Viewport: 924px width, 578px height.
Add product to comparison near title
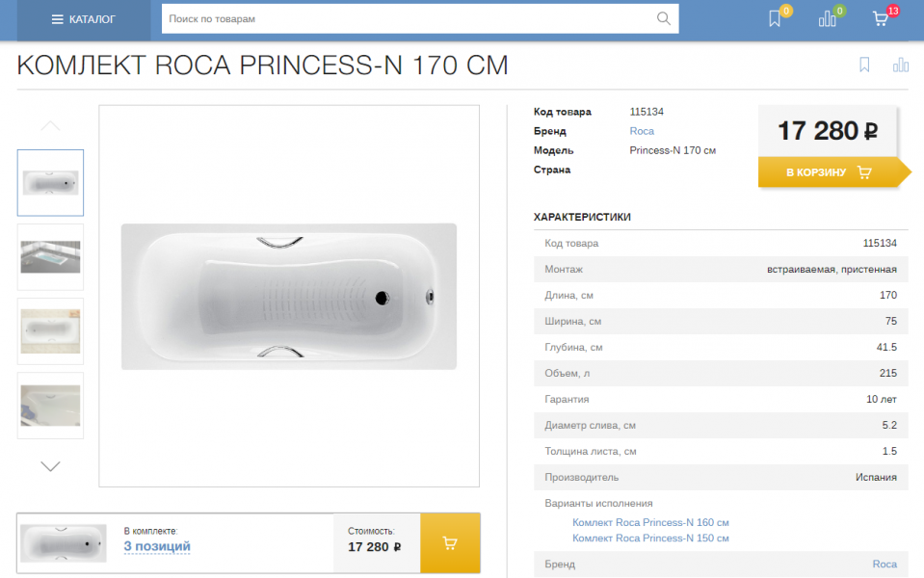point(901,65)
